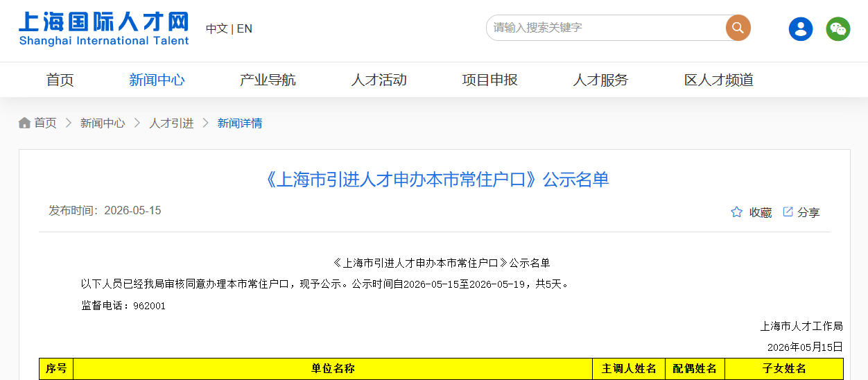Click the 单位名称 table header
This screenshot has width=868, height=380.
333,369
